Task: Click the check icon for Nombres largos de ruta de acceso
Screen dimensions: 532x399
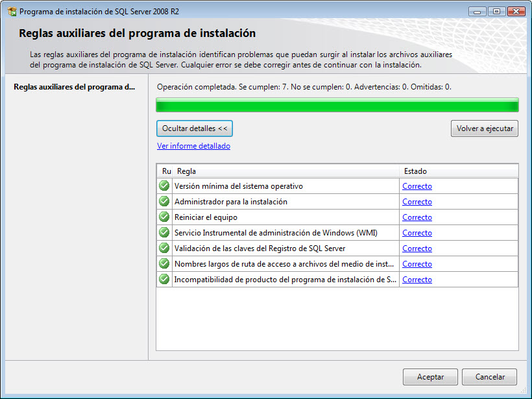Action: (164, 264)
